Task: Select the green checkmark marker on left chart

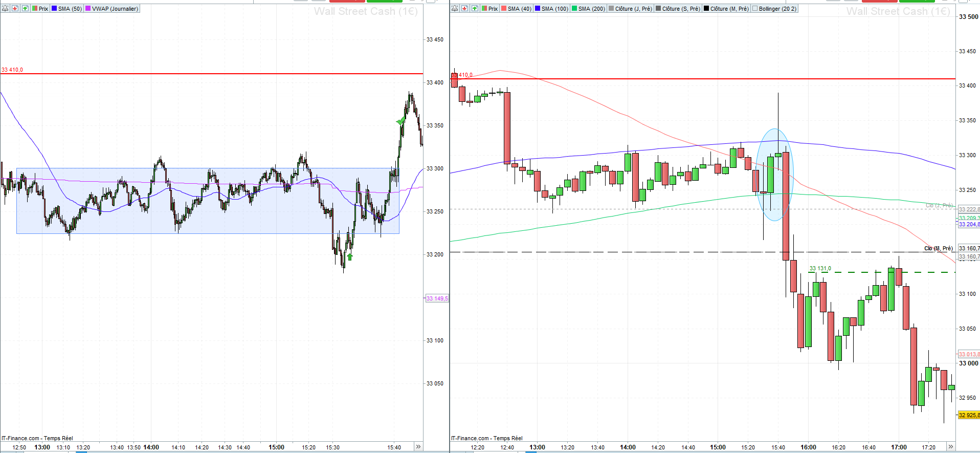Action: point(400,121)
